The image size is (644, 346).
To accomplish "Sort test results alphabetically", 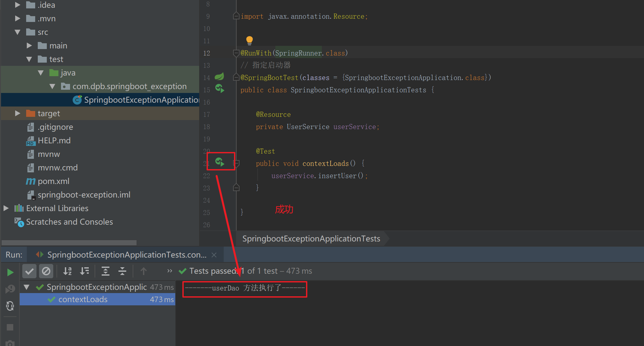I will click(x=67, y=271).
